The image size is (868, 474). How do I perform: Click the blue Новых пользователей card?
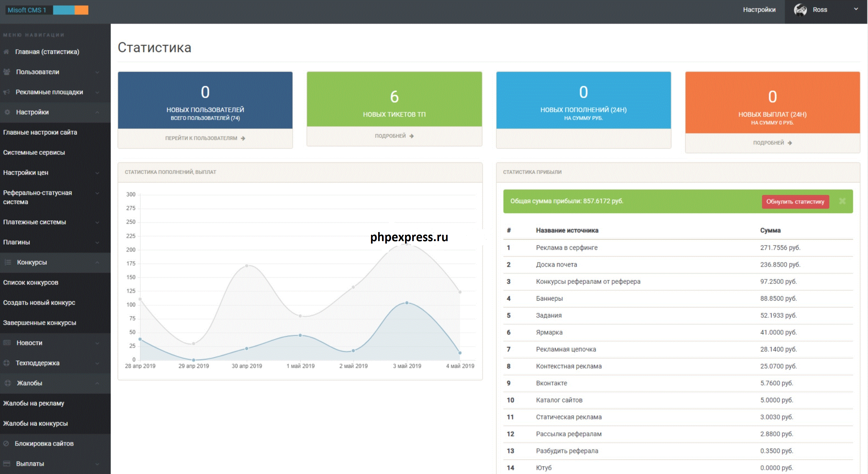click(x=205, y=100)
